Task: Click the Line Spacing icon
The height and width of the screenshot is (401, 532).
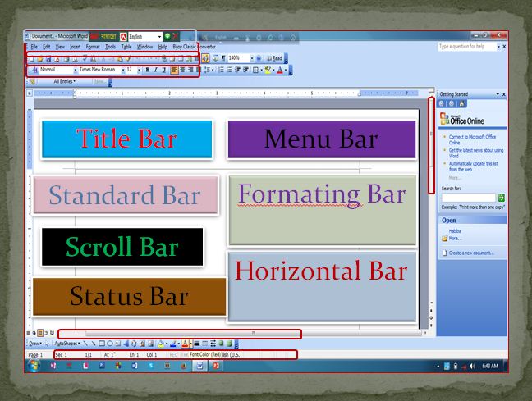Action: [x=208, y=70]
